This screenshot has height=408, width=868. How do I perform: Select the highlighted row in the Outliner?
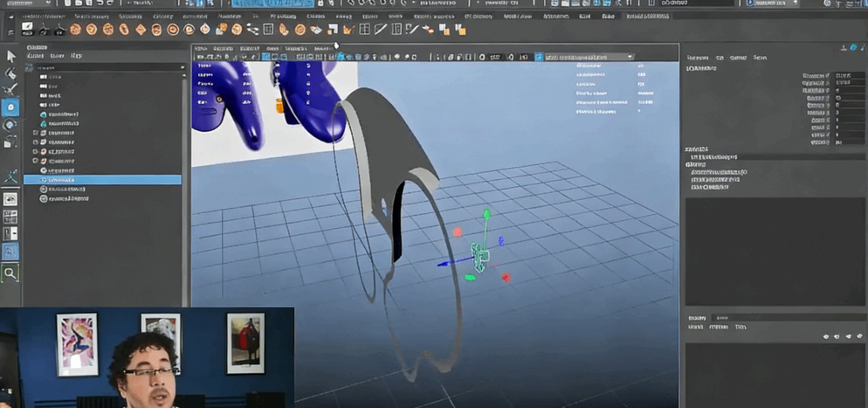point(102,180)
